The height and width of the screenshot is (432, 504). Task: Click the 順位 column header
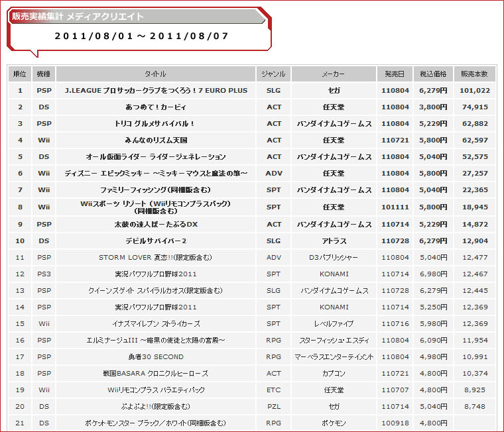20,74
